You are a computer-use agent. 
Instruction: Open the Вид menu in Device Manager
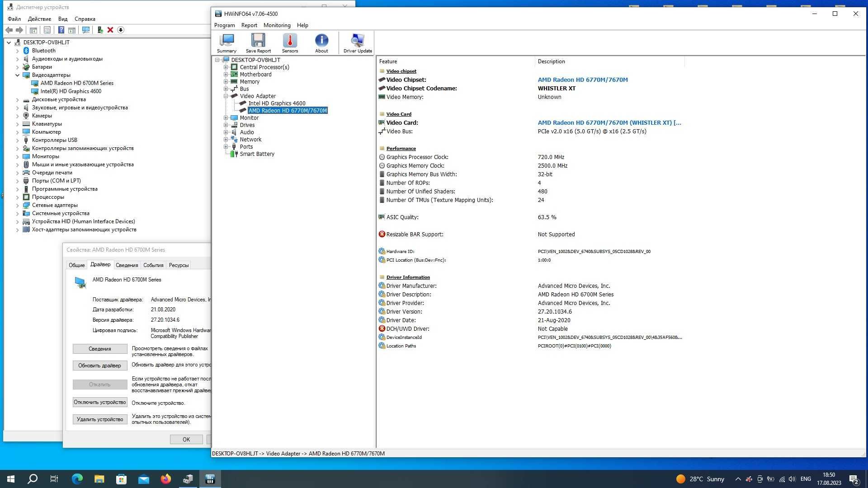[63, 19]
